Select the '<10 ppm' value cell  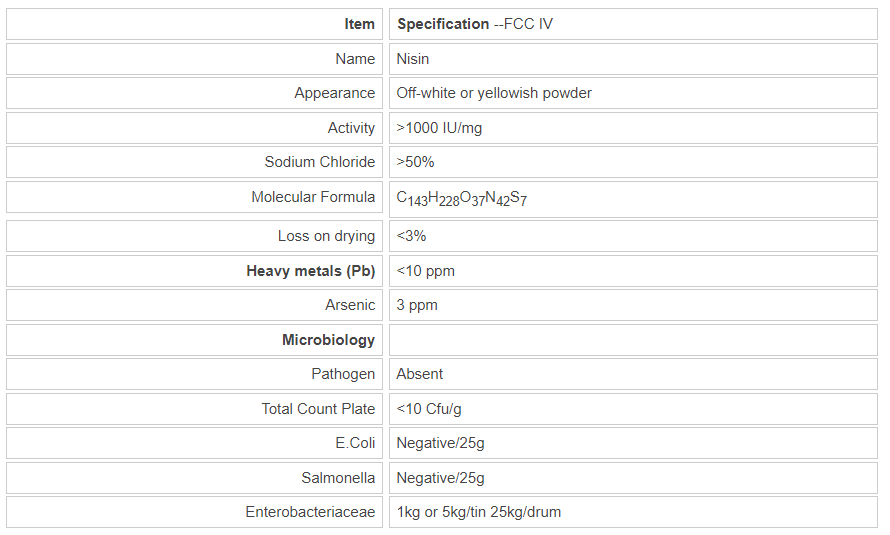(x=425, y=271)
